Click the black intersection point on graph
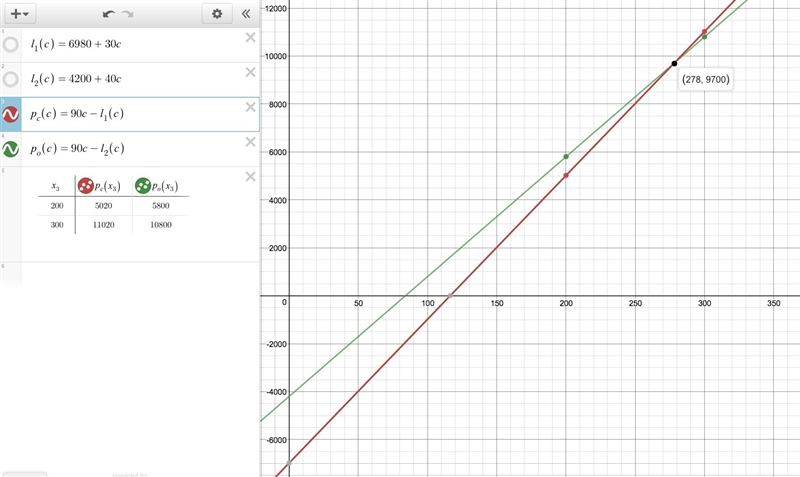The height and width of the screenshot is (477, 800). pos(674,63)
